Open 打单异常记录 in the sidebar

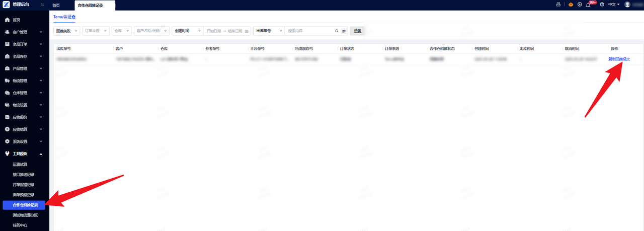click(x=24, y=185)
